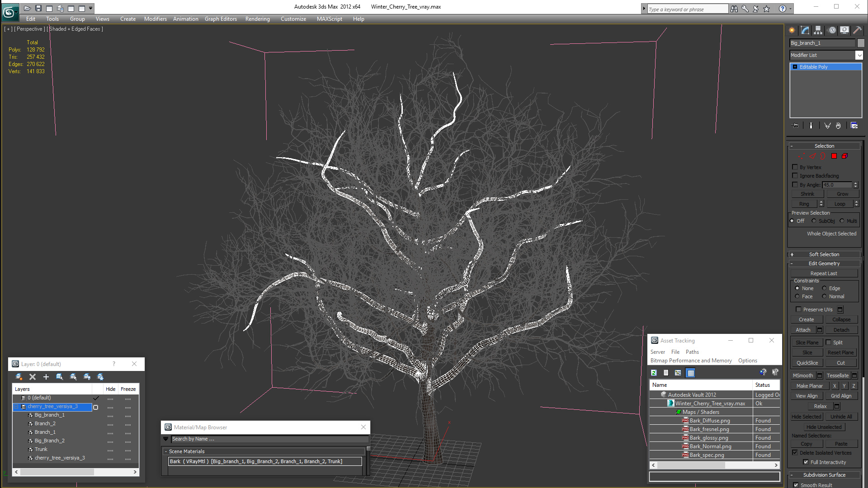Viewport: 868px width, 488px height.
Task: Collapse the cherry_tree_versiya_3 layer tree
Action: pyautogui.click(x=16, y=407)
